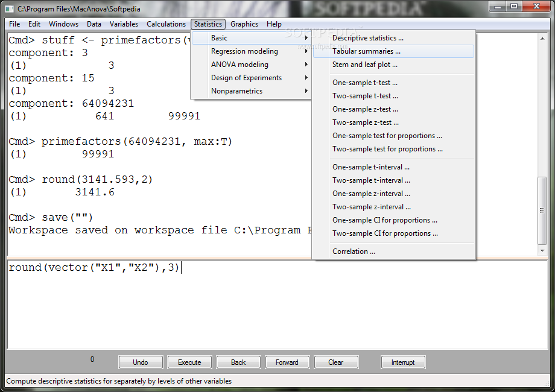Open the Variables menu
The image size is (555, 392).
pos(124,24)
